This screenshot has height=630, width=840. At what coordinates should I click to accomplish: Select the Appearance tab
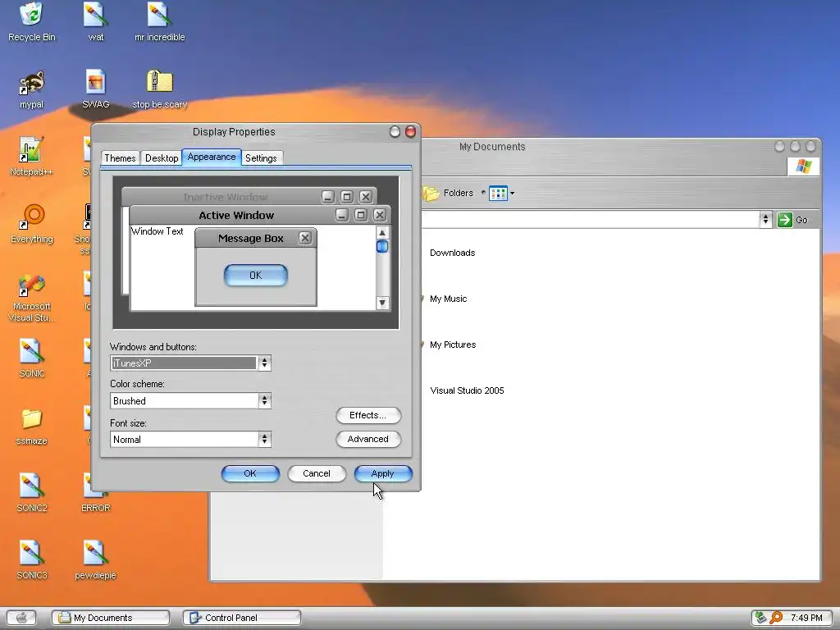(212, 157)
